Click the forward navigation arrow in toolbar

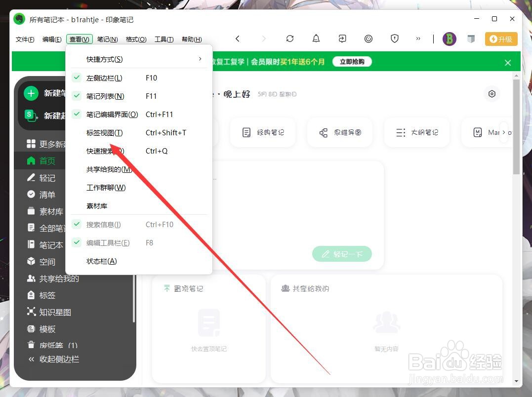click(x=264, y=39)
